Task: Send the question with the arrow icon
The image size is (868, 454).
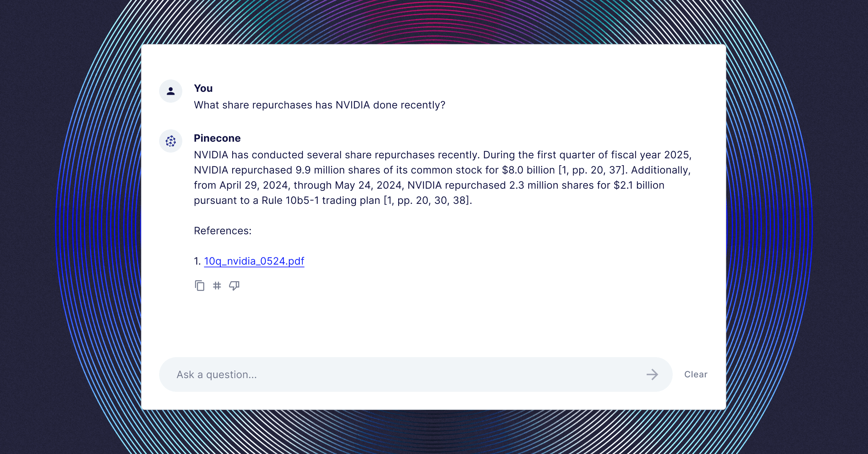Action: click(x=652, y=374)
